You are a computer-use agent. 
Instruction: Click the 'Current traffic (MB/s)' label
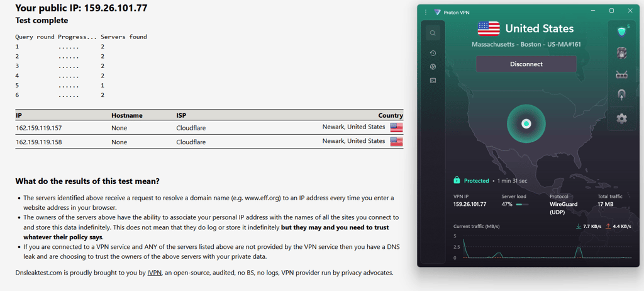[477, 226]
